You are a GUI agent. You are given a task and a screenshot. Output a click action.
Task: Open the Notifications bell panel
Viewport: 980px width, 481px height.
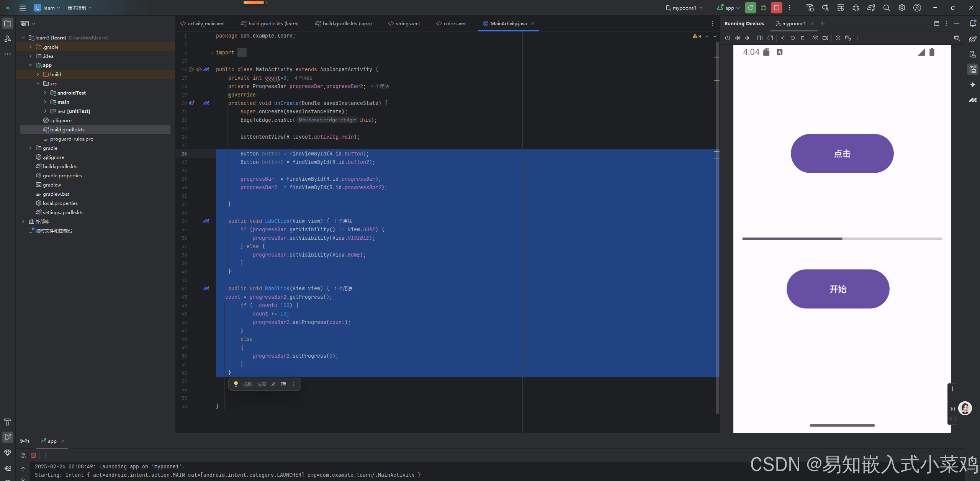(x=972, y=23)
